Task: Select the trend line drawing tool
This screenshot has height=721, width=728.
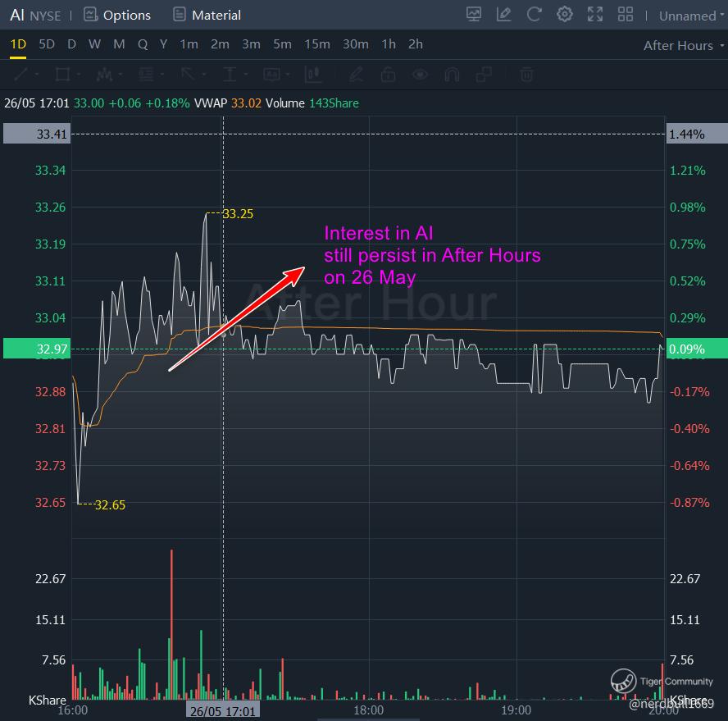Action: [x=20, y=74]
